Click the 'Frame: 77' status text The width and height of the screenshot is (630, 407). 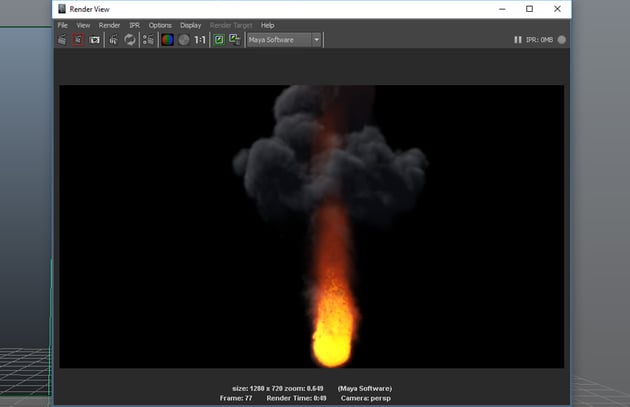(x=236, y=398)
